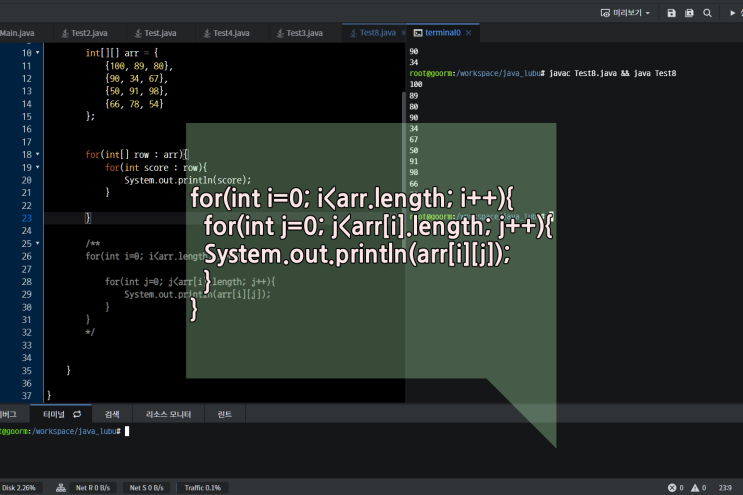The image size is (743, 495).
Task: Collapse code fold at line 18
Action: [x=37, y=154]
